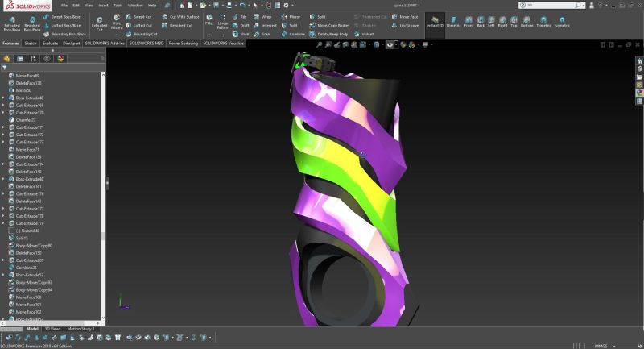Switch to the Motion Study 1 tab
The image size is (644, 349).
pyautogui.click(x=80, y=329)
